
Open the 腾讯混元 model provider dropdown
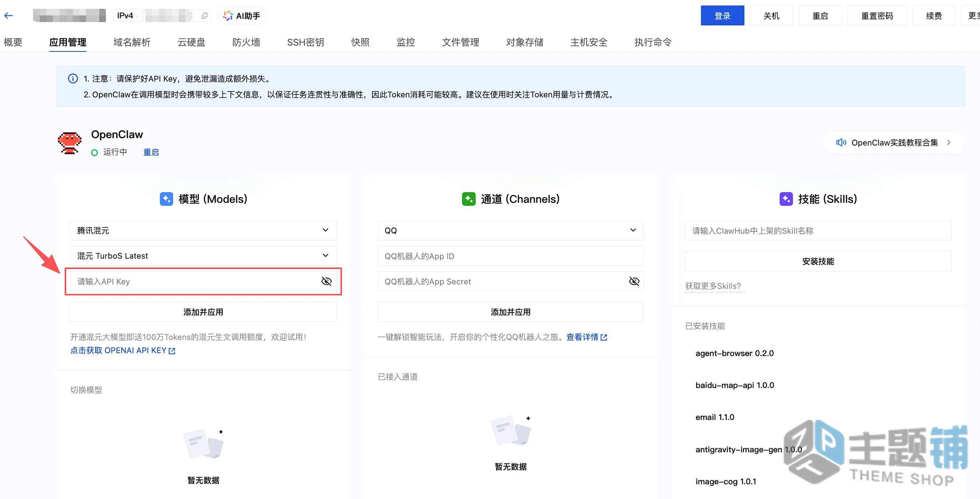click(x=203, y=230)
